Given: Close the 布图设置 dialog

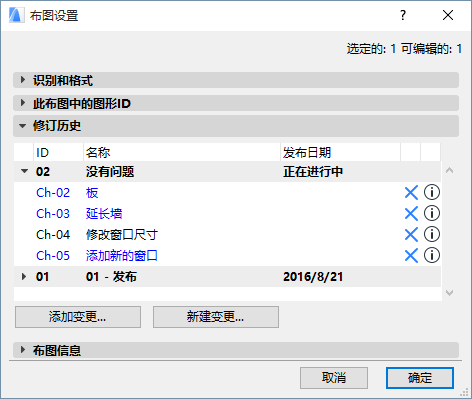Looking at the screenshot, I should coord(448,15).
